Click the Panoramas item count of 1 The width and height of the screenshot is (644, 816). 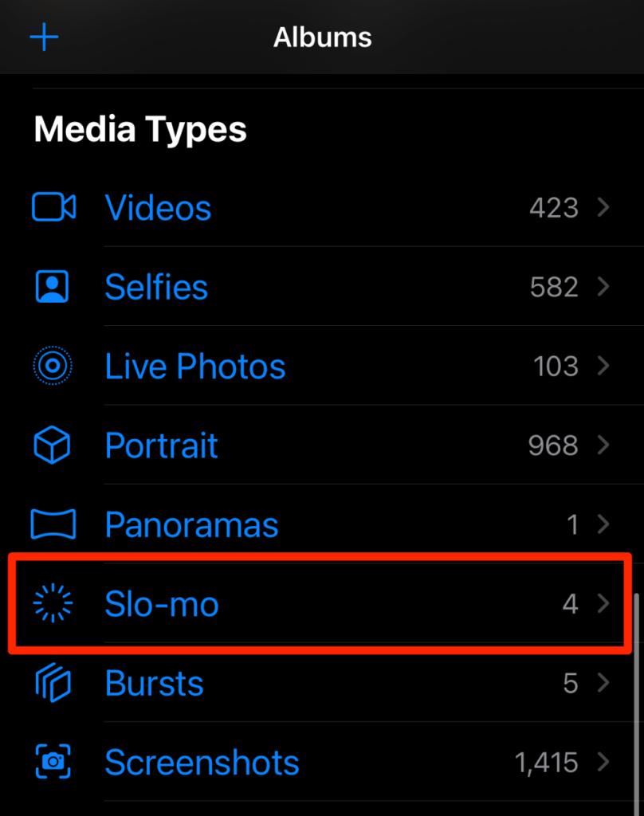pyautogui.click(x=572, y=524)
